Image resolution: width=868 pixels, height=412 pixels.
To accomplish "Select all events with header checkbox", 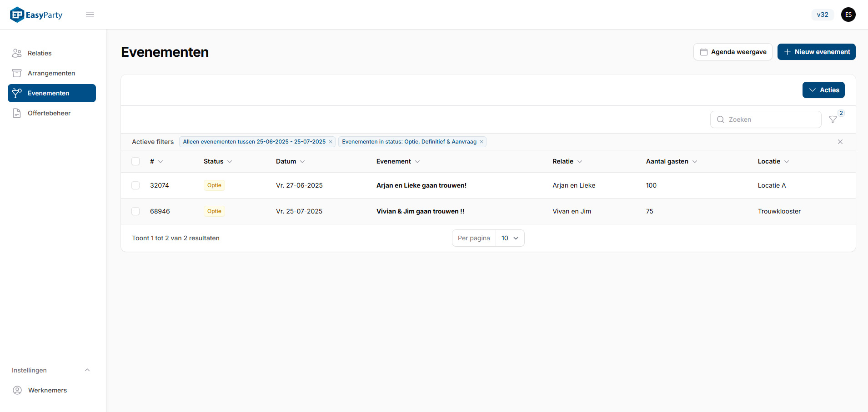I will [x=135, y=161].
